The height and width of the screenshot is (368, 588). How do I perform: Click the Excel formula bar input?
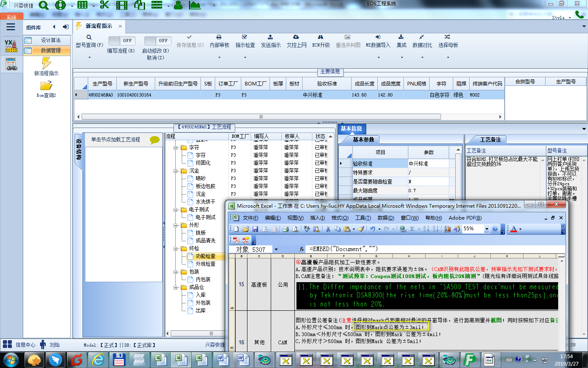pos(436,249)
